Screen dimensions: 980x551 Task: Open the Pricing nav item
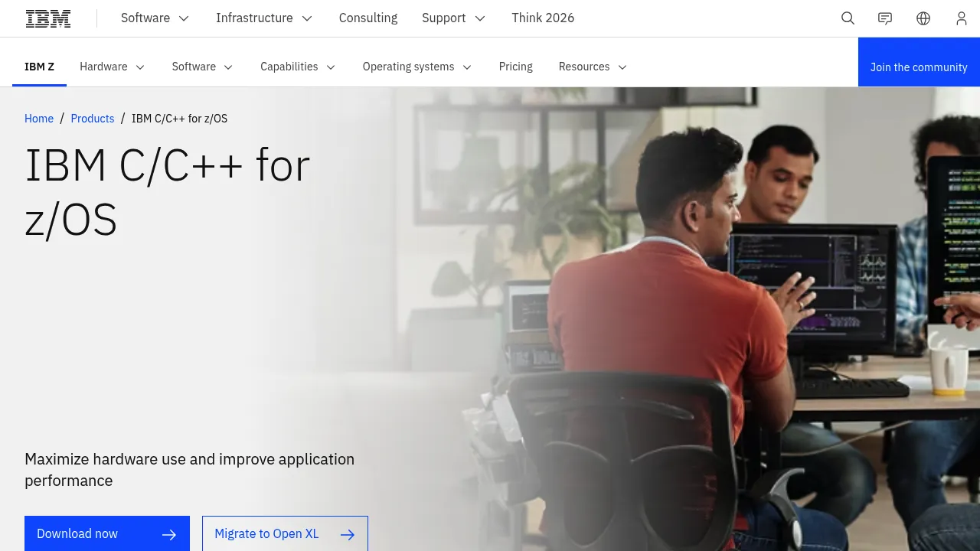pos(516,67)
